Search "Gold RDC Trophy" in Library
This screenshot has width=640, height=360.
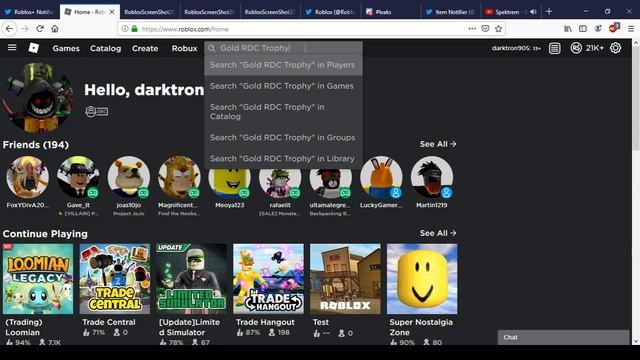coord(283,159)
